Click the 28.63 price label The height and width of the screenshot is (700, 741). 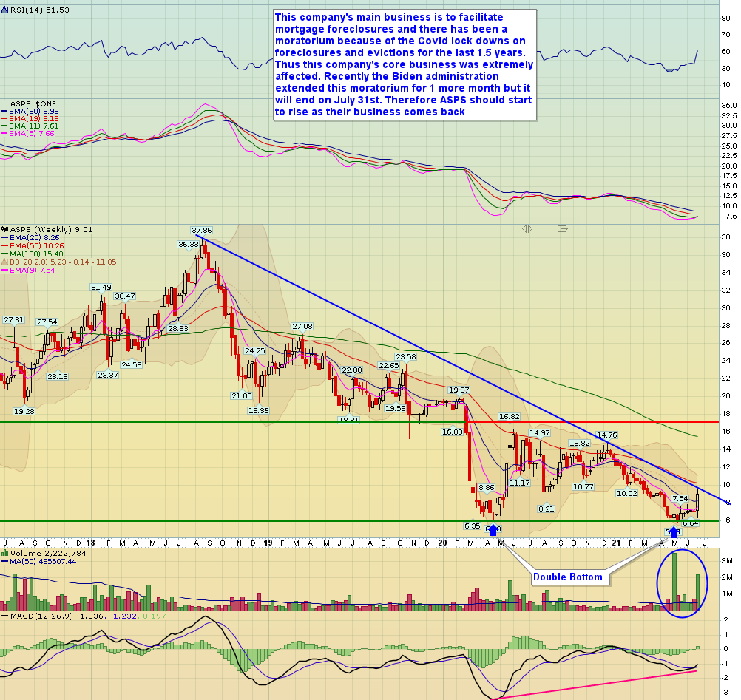coord(178,329)
